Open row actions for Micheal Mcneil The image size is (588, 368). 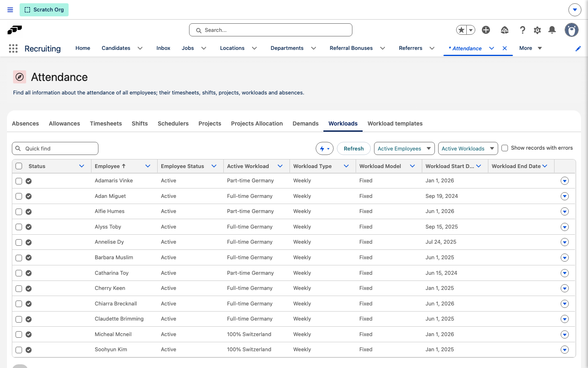(565, 334)
